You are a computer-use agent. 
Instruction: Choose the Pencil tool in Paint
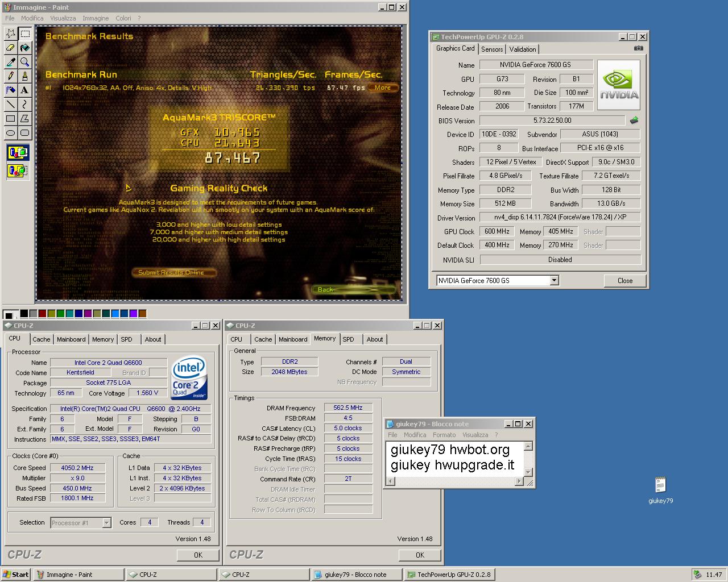point(11,76)
